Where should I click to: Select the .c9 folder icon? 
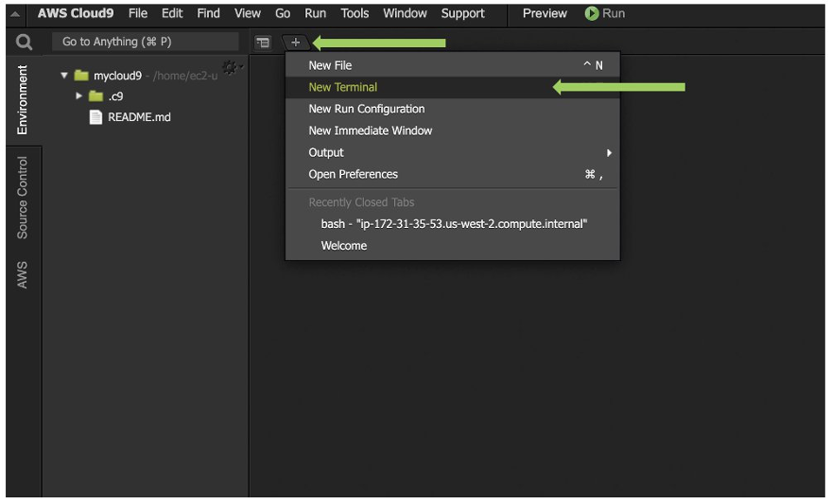(95, 96)
